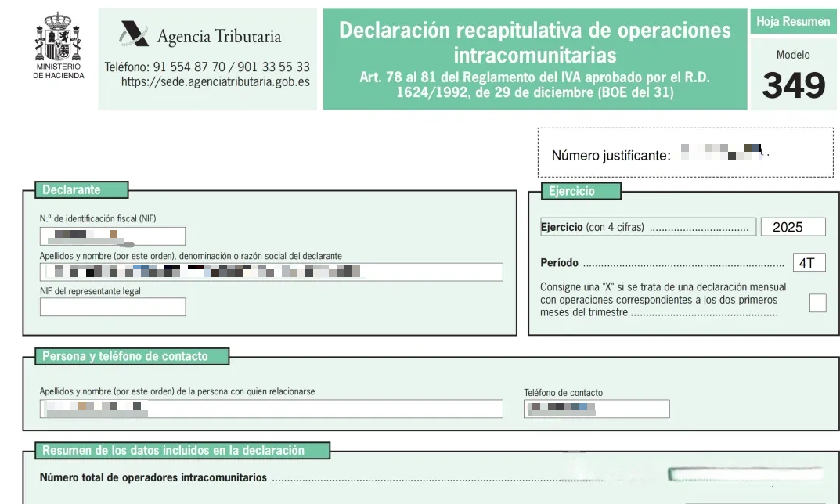Click the NIF del representante legal field
840x504 pixels.
[113, 307]
